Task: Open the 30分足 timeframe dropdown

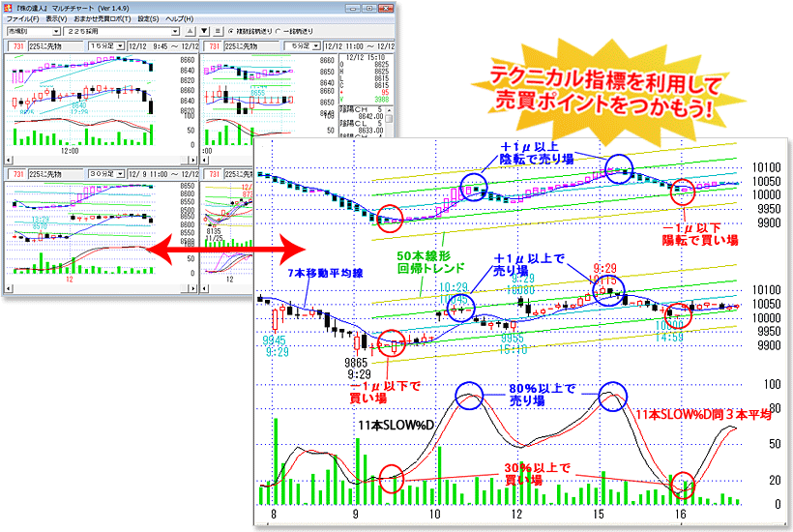Action: click(x=120, y=174)
